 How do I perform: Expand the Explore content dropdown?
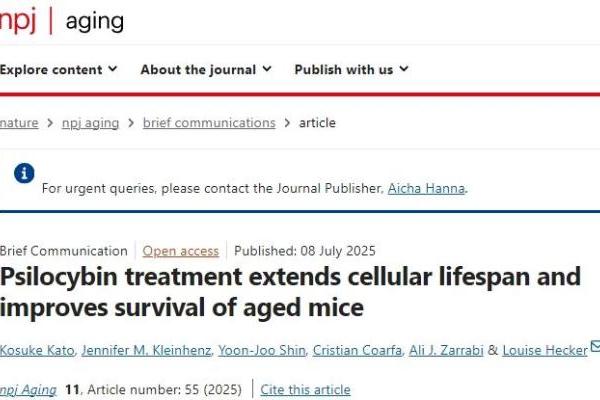58,70
